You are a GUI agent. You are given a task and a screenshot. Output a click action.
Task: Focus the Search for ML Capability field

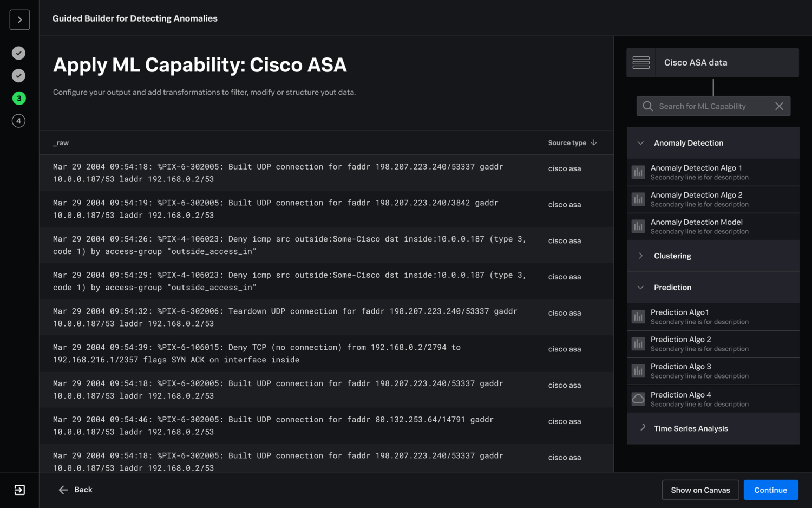tap(713, 106)
